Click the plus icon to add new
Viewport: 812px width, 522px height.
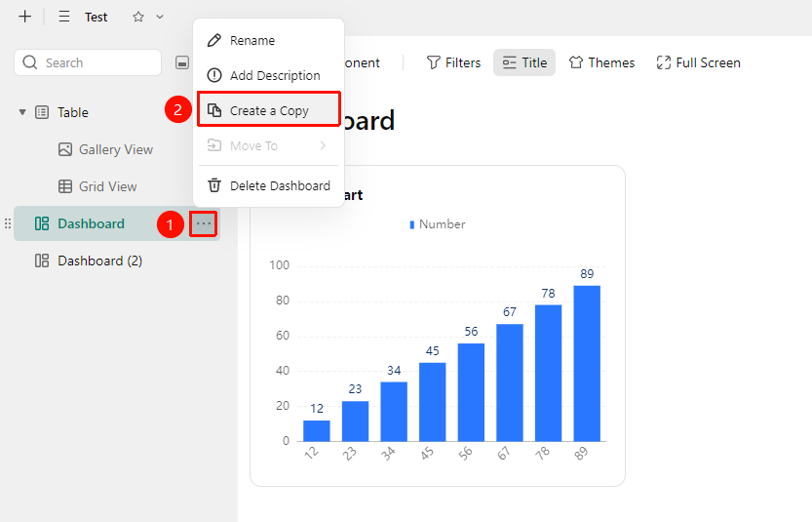point(24,17)
